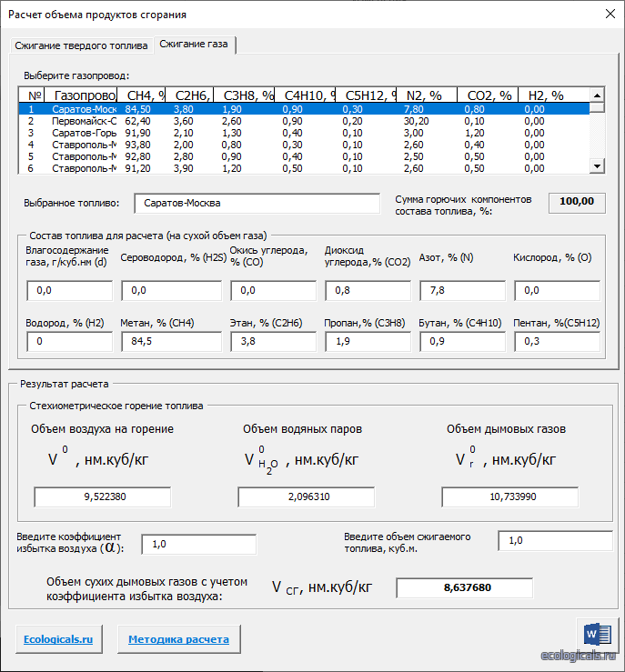625x672 pixels.
Task: Click the gas pipeline list scroll-down arrow
Action: (x=597, y=165)
